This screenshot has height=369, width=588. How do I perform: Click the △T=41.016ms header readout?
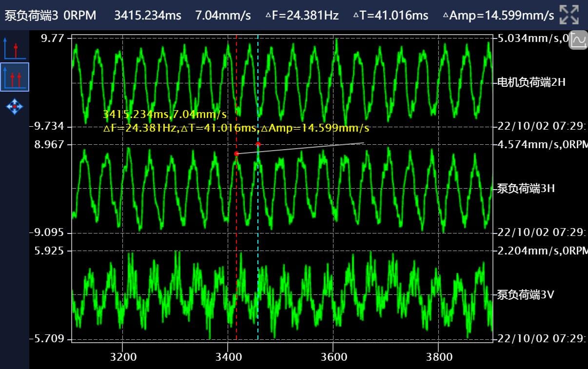pyautogui.click(x=391, y=16)
